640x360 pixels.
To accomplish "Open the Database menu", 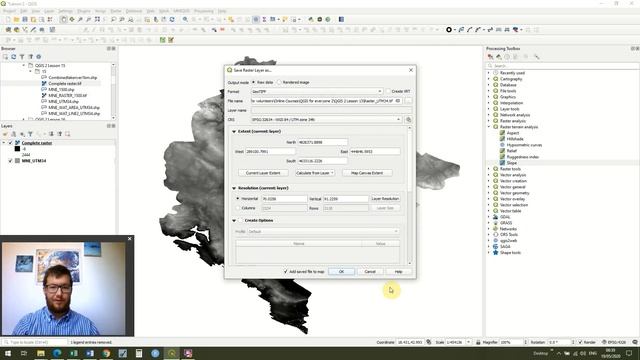I will tap(133, 11).
